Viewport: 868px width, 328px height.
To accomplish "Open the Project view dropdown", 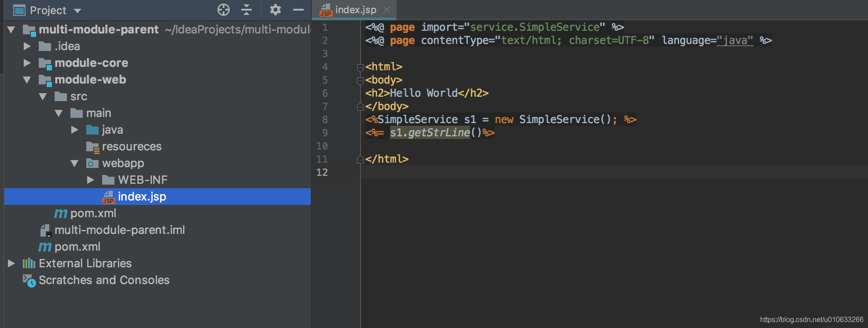I will coord(77,11).
